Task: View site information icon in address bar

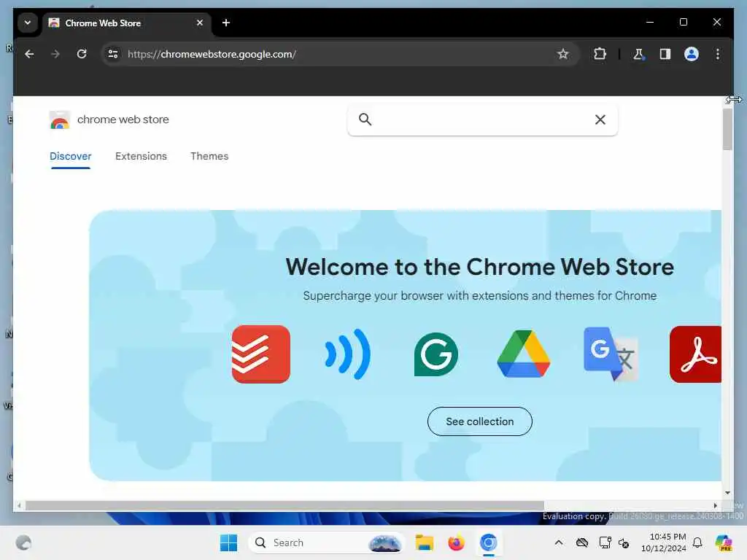Action: (113, 54)
